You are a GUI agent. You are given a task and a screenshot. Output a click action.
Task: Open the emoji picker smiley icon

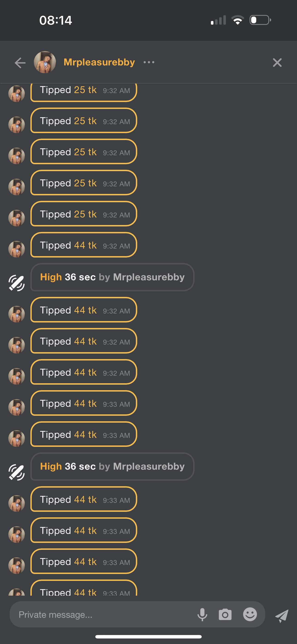click(250, 615)
